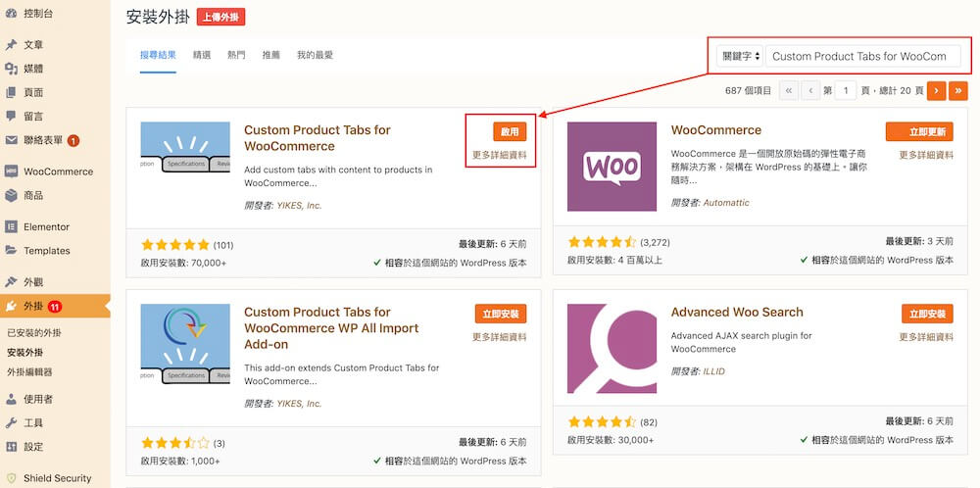This screenshot has width=980, height=488.
Task: Open the 控制台 dashboard icon
Action: coord(12,15)
